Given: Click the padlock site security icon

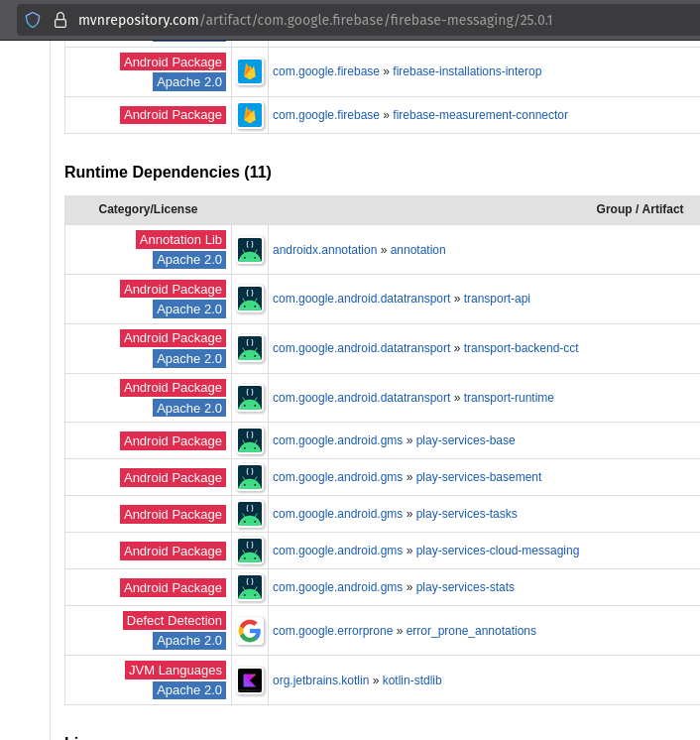Looking at the screenshot, I should 60,20.
